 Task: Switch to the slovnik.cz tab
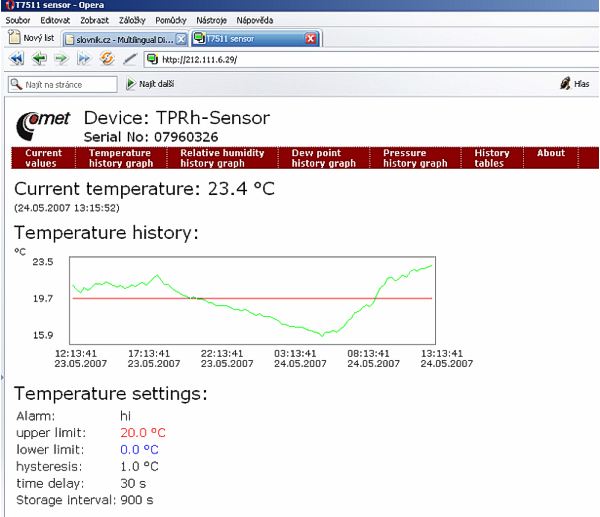120,39
